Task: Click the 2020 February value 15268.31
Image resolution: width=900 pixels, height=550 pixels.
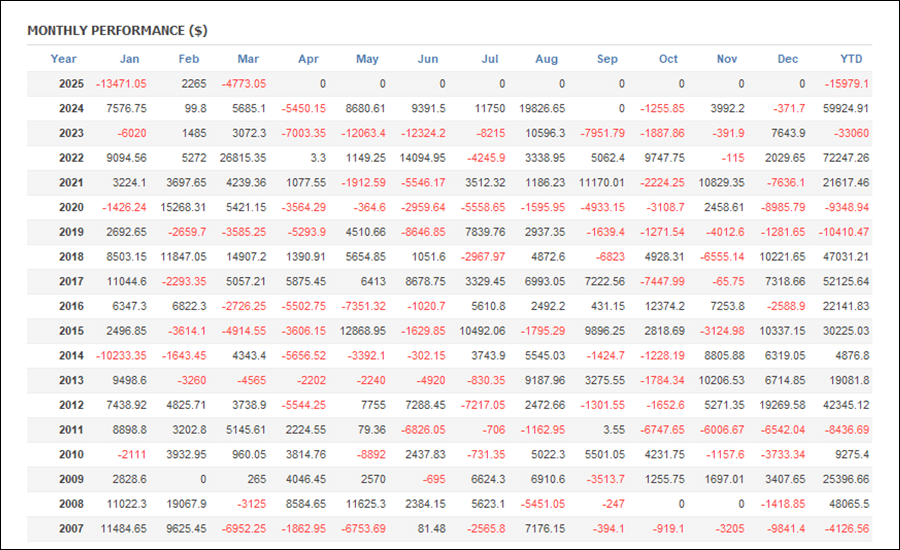Action: click(x=183, y=207)
